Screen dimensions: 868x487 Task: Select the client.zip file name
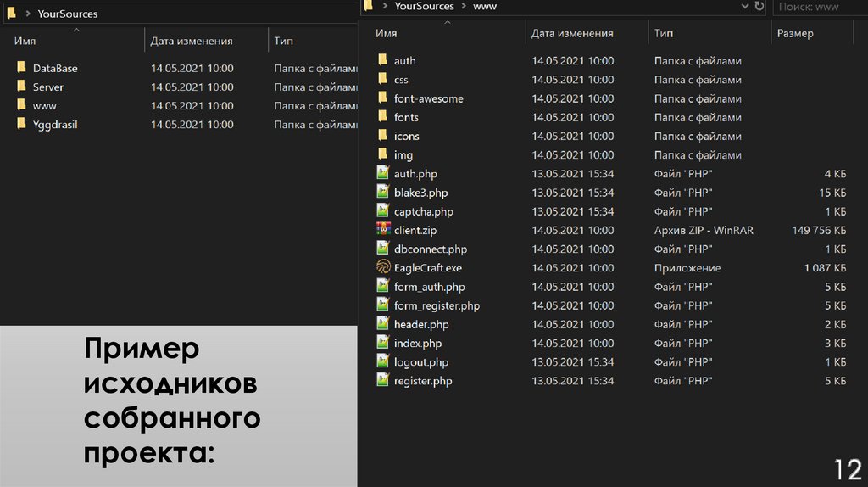pos(415,231)
